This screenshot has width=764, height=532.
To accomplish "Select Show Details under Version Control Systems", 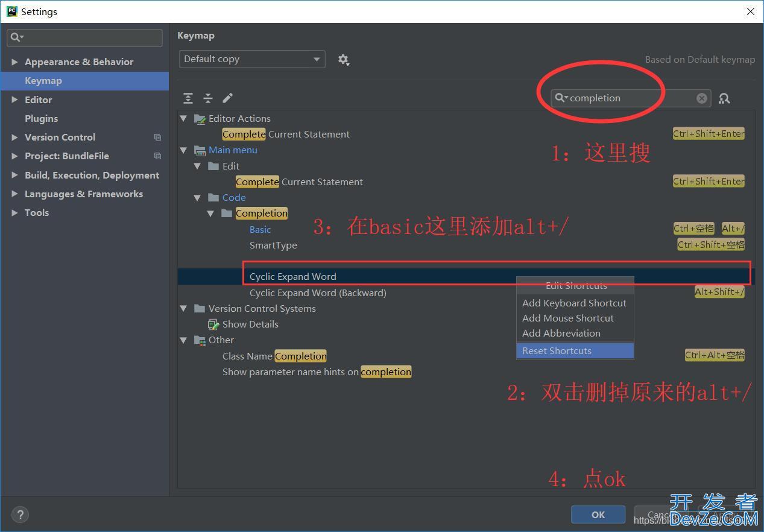I will click(x=250, y=324).
